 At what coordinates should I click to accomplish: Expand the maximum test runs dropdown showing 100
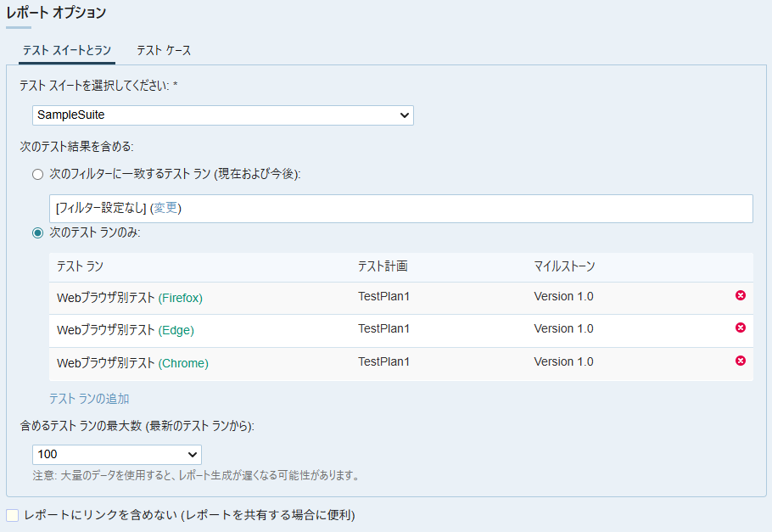point(117,455)
